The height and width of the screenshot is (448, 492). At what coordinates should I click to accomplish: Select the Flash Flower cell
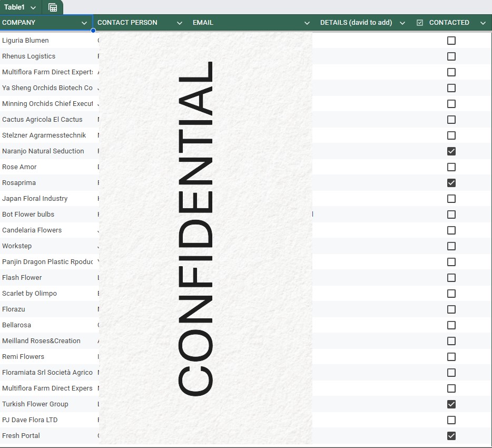(x=47, y=278)
